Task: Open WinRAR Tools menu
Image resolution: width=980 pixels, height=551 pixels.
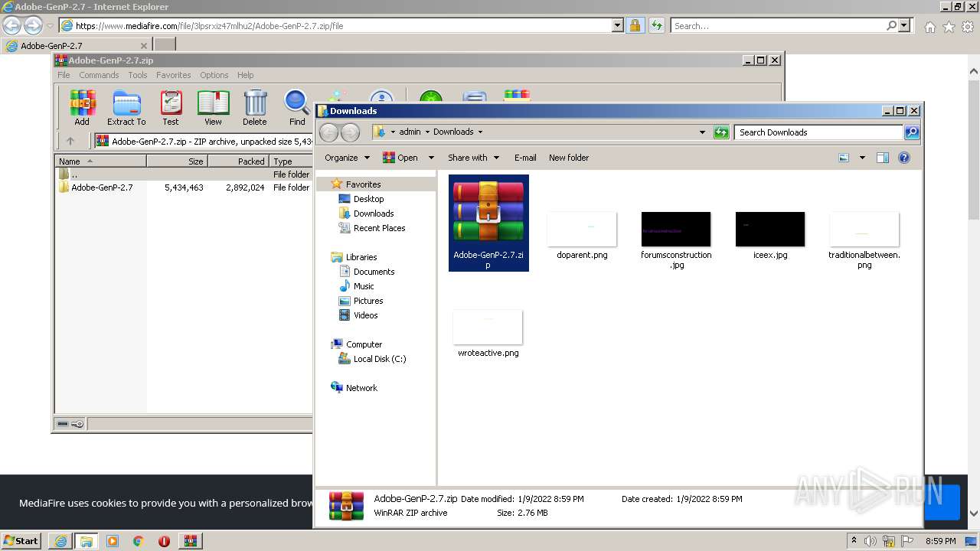Action: pos(138,75)
